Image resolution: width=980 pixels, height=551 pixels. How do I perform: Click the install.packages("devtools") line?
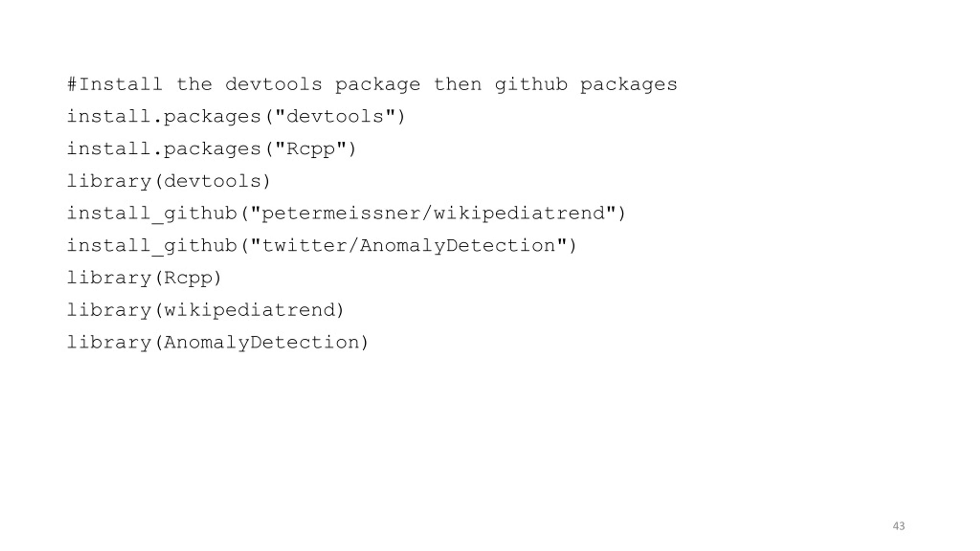[236, 117]
